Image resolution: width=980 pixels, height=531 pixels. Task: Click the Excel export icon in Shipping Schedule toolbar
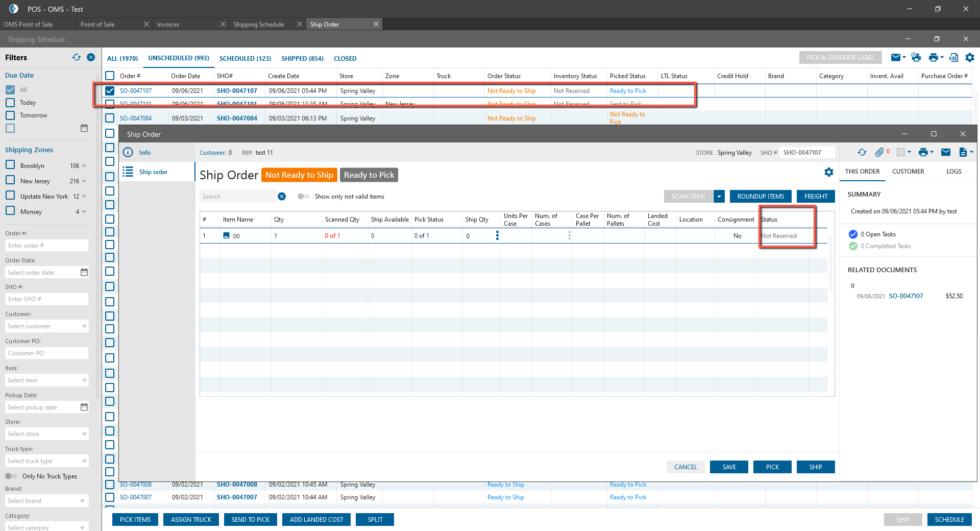pos(953,58)
